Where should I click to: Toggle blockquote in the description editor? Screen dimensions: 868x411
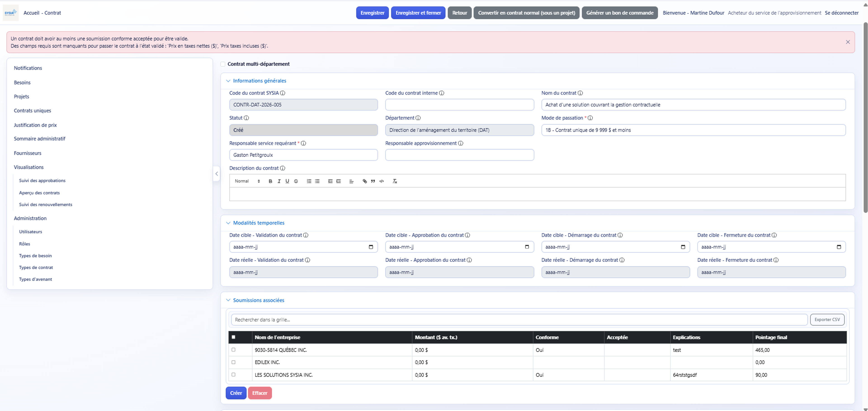[x=373, y=181]
